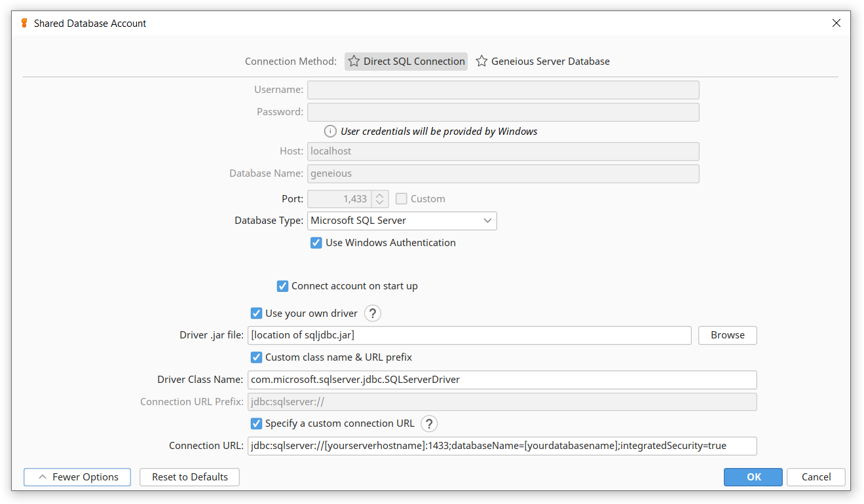The width and height of the screenshot is (864, 504).
Task: Cancel the database account dialog
Action: pyautogui.click(x=816, y=477)
